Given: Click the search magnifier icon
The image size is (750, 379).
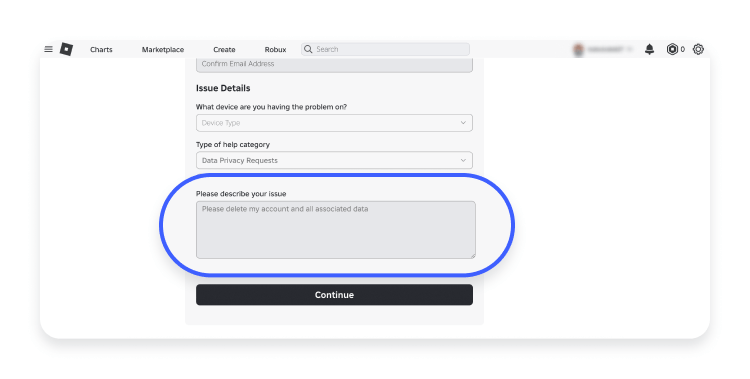Looking at the screenshot, I should pos(308,49).
